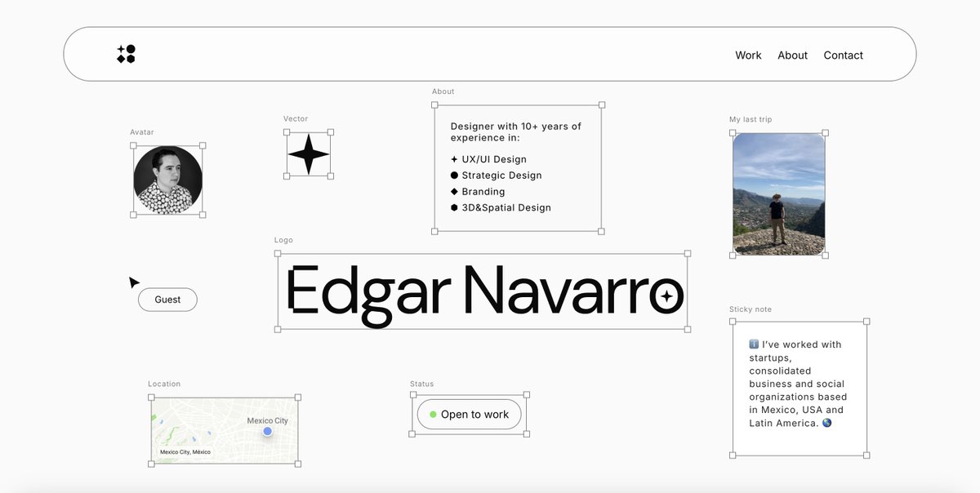
Task: Click the Open to work status button
Action: pos(469,415)
